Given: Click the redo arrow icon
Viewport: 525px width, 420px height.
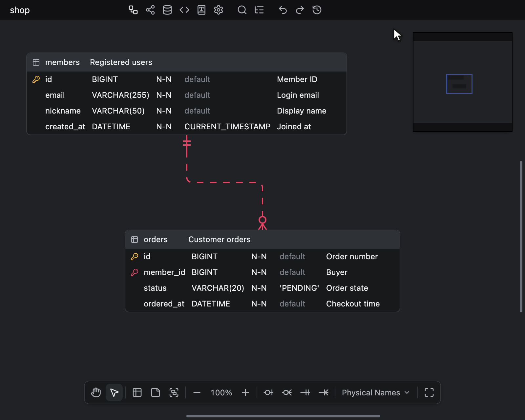Looking at the screenshot, I should coord(300,10).
